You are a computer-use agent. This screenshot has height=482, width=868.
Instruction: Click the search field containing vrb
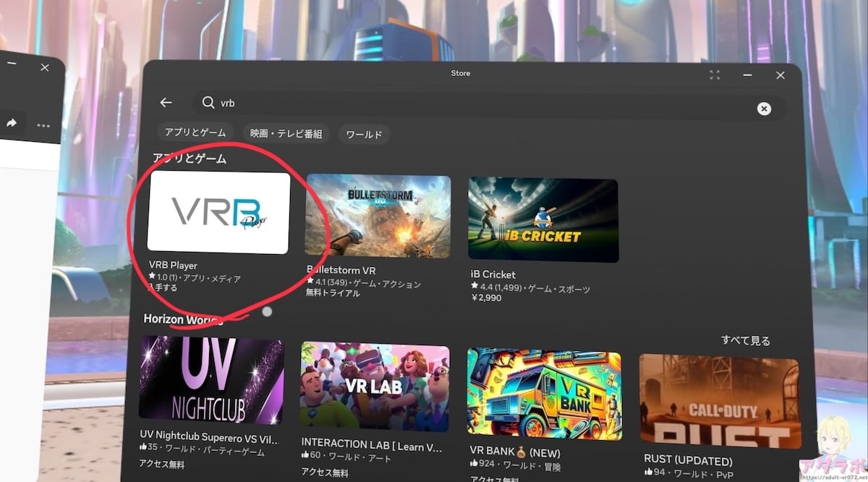477,105
